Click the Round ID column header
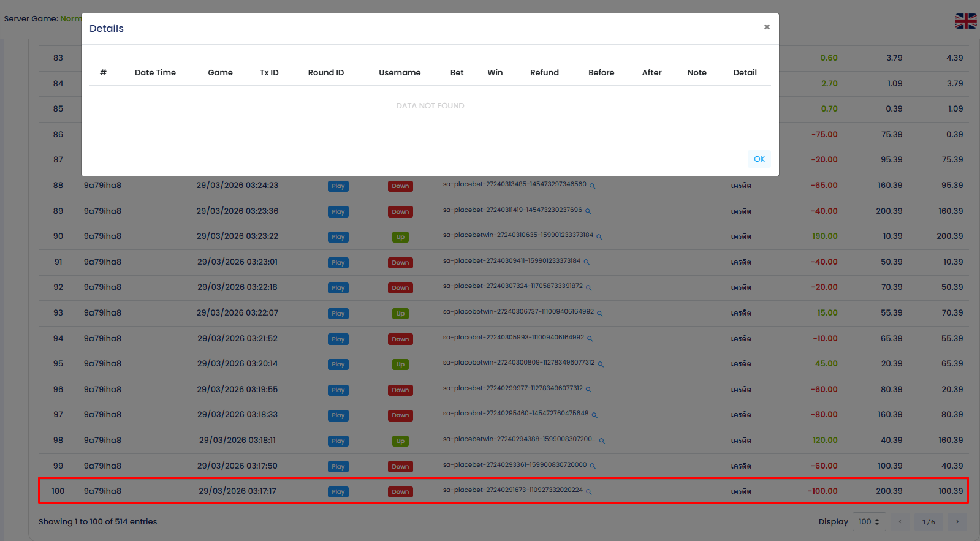Image resolution: width=980 pixels, height=541 pixels. point(325,72)
